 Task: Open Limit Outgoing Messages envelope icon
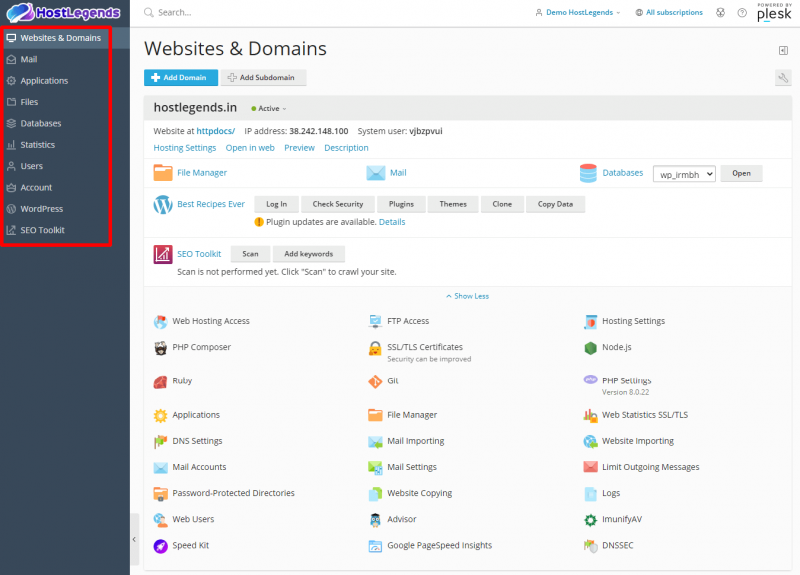click(x=590, y=467)
